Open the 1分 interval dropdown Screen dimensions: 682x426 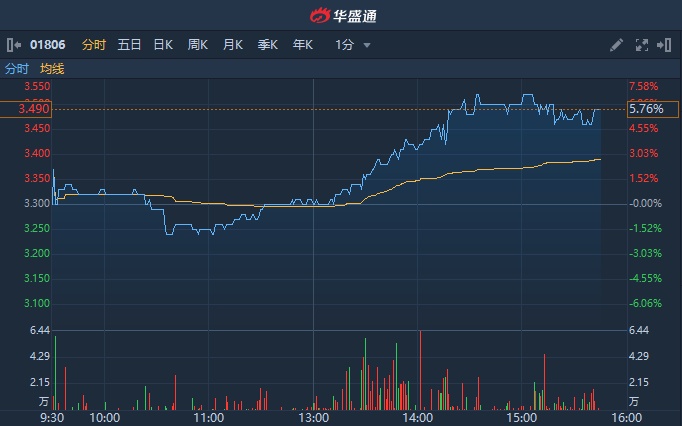pyautogui.click(x=345, y=45)
